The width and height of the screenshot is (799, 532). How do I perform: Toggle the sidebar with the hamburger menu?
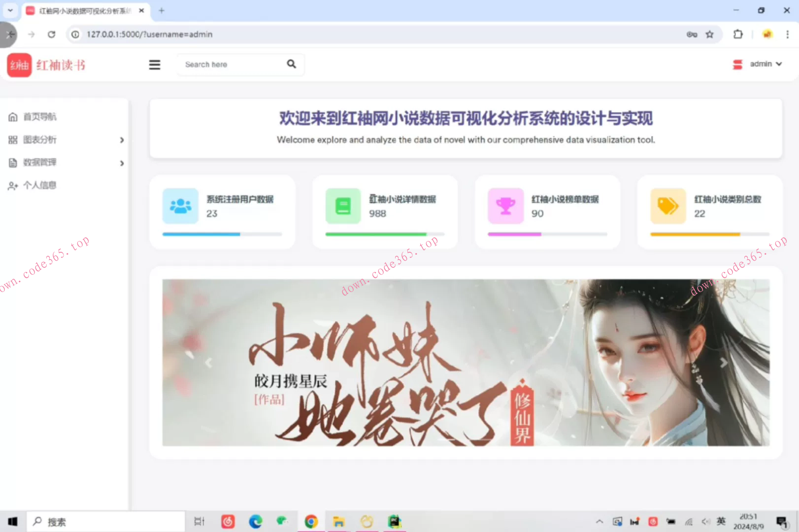(x=154, y=65)
